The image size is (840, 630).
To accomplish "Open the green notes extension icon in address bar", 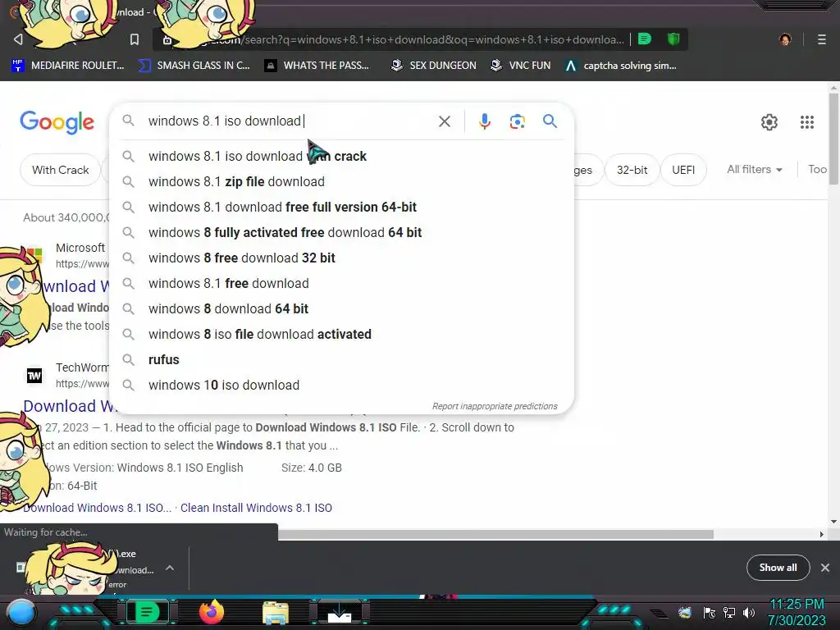I will coord(645,39).
